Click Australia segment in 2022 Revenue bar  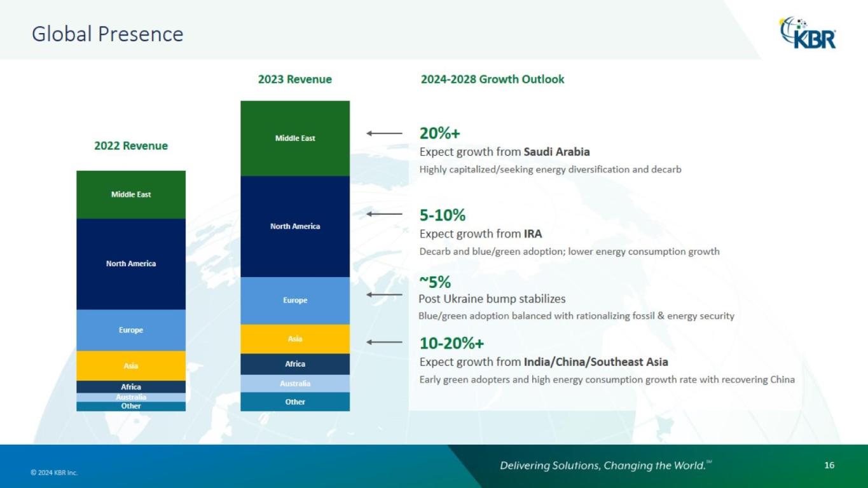131,397
